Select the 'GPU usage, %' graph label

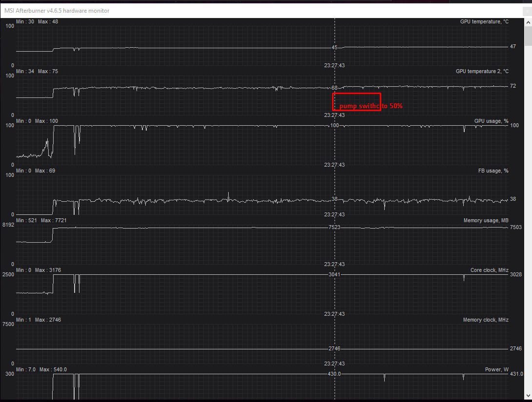(x=492, y=121)
